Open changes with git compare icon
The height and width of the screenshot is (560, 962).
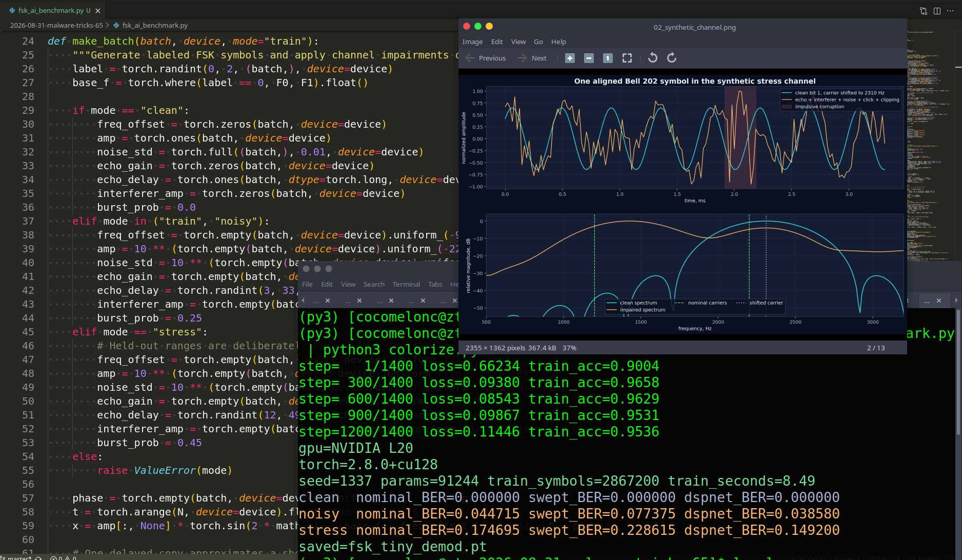(x=924, y=11)
